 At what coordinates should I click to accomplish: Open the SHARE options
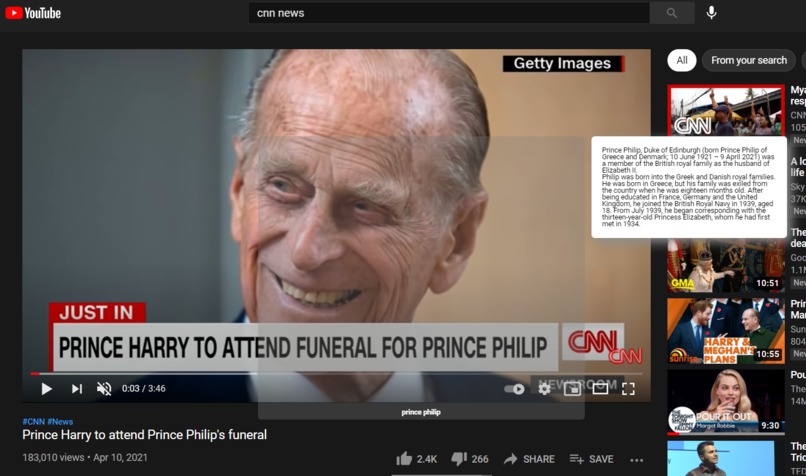pyautogui.click(x=529, y=459)
